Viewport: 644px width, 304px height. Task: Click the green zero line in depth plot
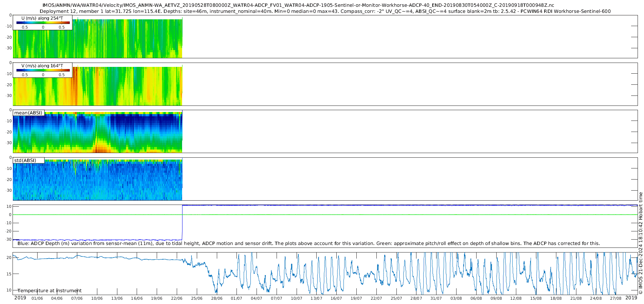[325, 215]
